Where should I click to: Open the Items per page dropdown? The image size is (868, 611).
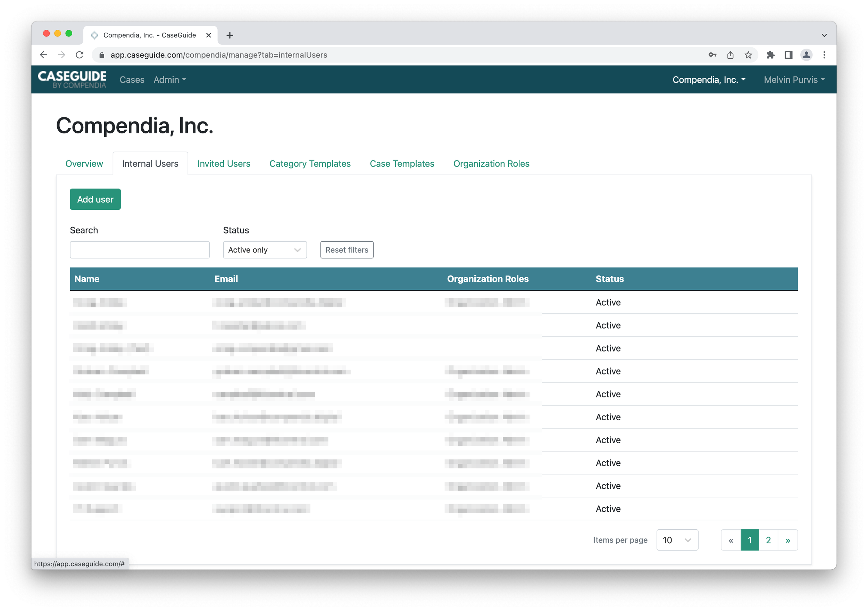click(677, 540)
